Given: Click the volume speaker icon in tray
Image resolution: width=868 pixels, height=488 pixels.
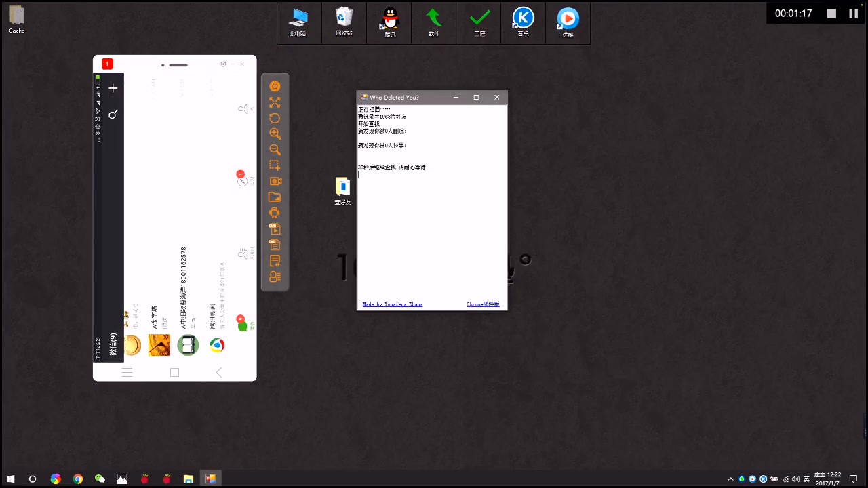Looking at the screenshot, I should pyautogui.click(x=795, y=479).
